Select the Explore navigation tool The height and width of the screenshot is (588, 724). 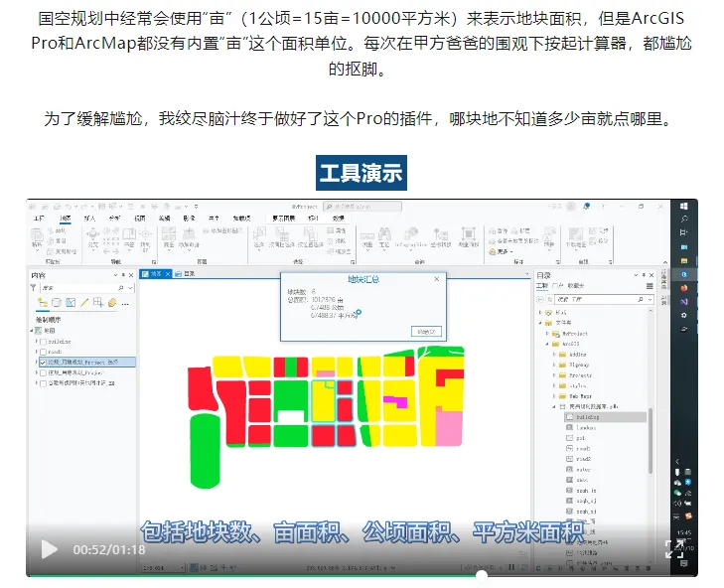92,238
